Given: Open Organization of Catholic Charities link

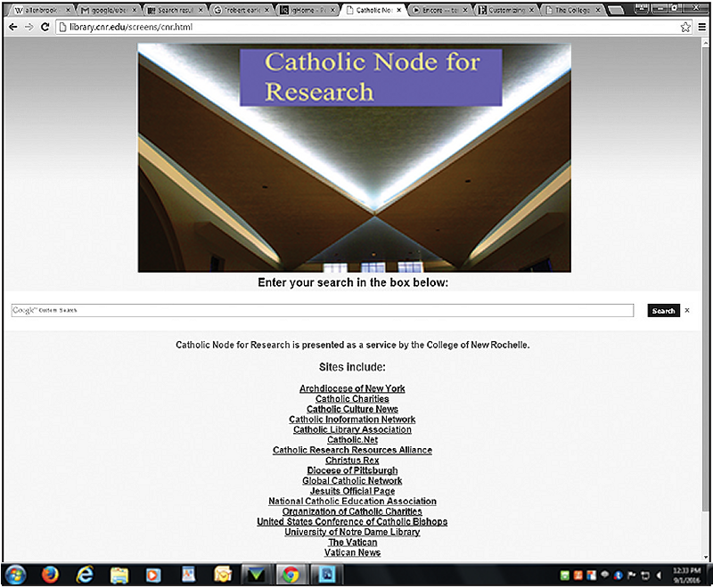Looking at the screenshot, I should pyautogui.click(x=352, y=511).
